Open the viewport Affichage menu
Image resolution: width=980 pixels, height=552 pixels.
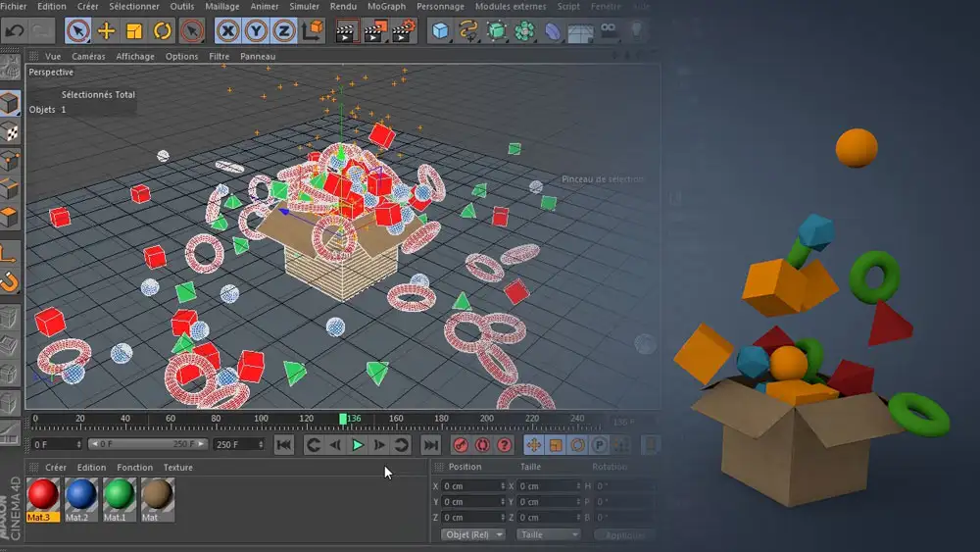point(135,56)
